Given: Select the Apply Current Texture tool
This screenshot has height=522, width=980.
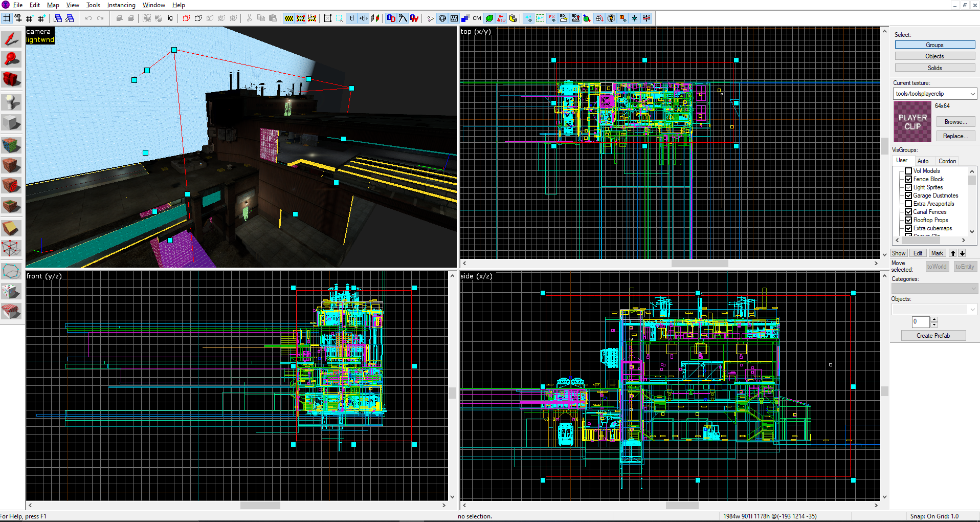Looking at the screenshot, I should click(x=12, y=165).
